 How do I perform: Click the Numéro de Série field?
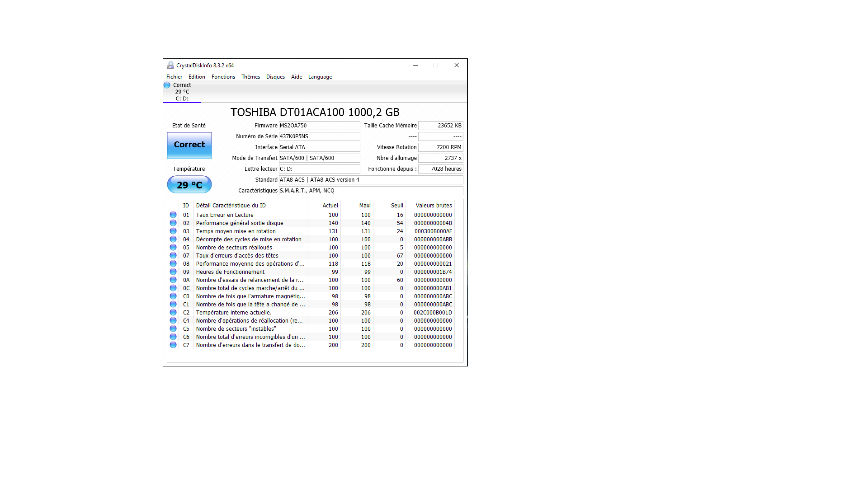tap(319, 136)
